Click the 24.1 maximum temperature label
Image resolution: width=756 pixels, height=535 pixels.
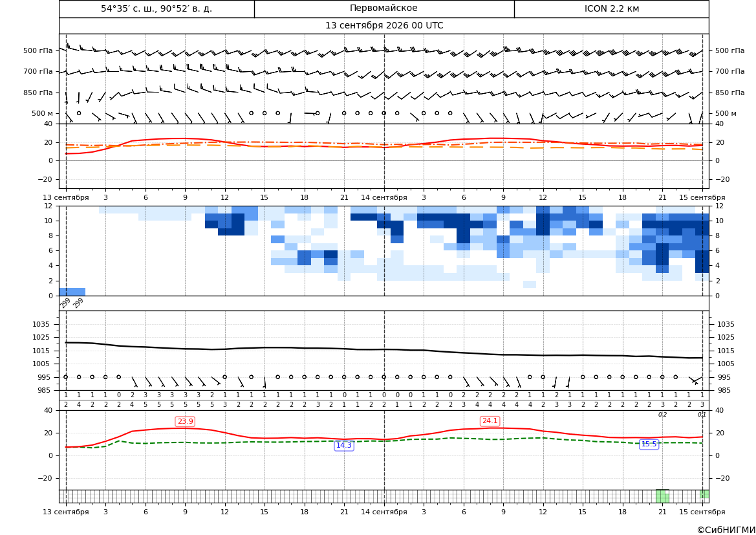tap(490, 420)
